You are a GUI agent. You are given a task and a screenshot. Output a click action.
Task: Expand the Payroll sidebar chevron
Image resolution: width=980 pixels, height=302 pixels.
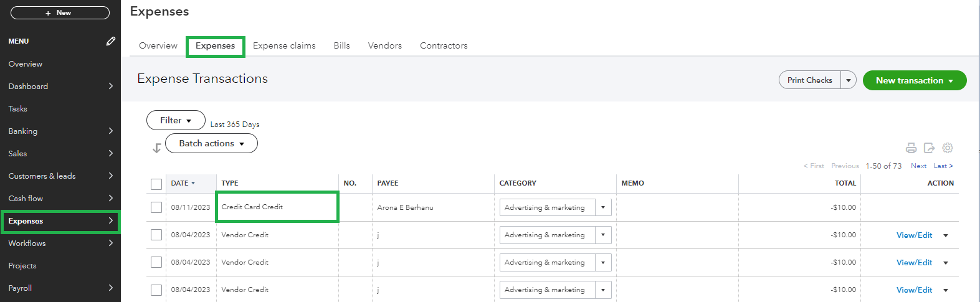coord(110,288)
